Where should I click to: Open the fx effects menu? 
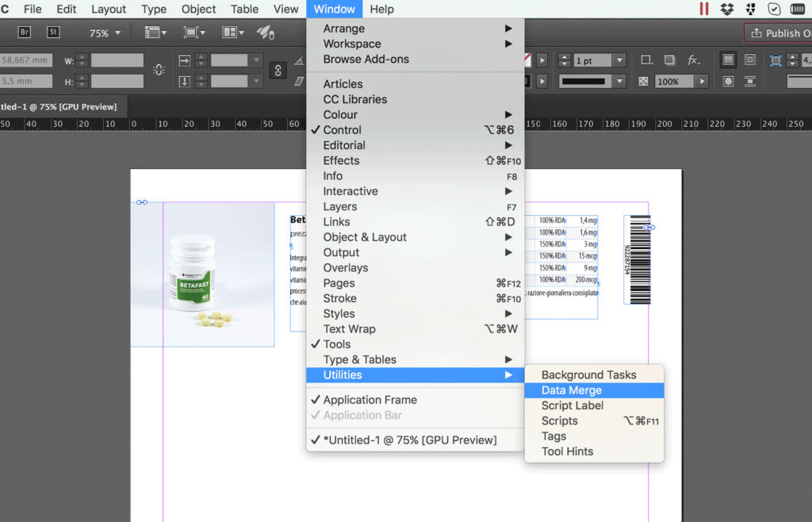tap(693, 60)
